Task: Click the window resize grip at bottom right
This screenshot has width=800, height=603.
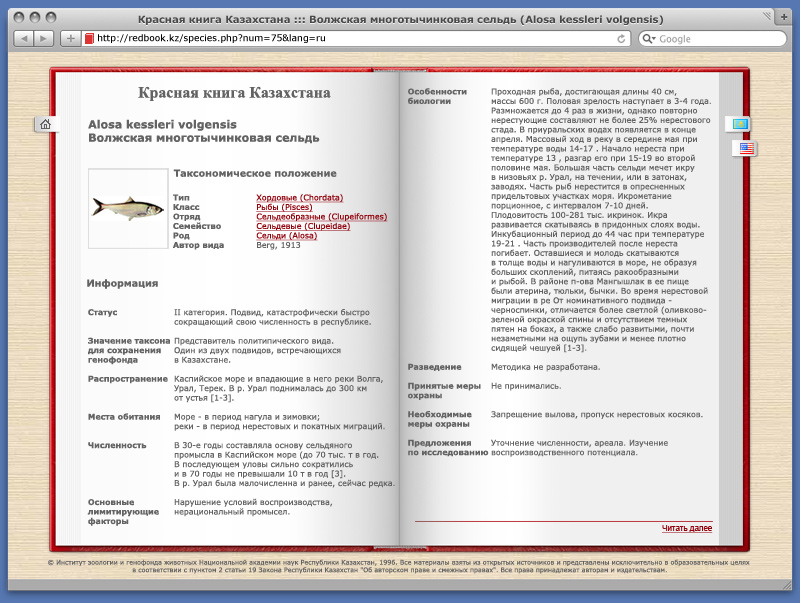Action: tap(787, 586)
